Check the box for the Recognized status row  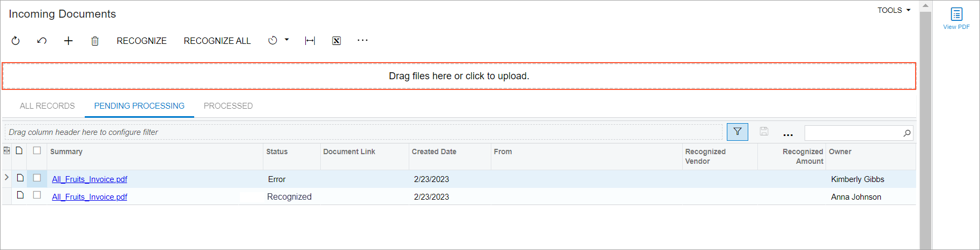pyautogui.click(x=37, y=195)
